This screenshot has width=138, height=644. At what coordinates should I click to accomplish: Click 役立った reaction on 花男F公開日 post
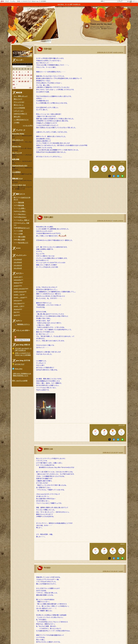click(121, 432)
